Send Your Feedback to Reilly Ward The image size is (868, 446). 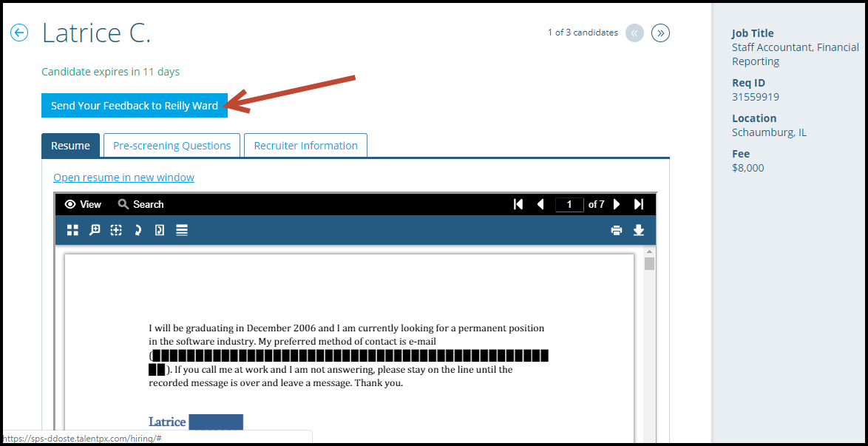point(134,105)
